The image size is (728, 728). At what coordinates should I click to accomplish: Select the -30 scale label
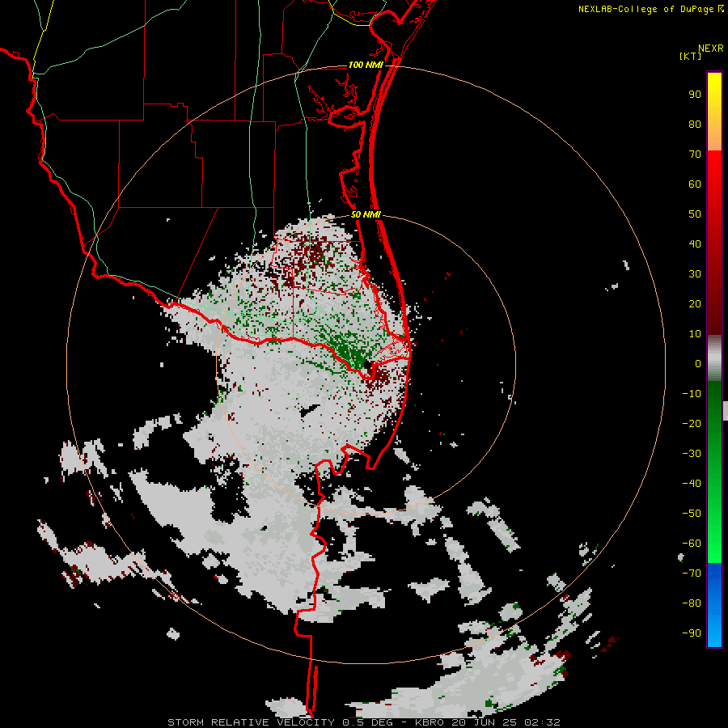(692, 454)
